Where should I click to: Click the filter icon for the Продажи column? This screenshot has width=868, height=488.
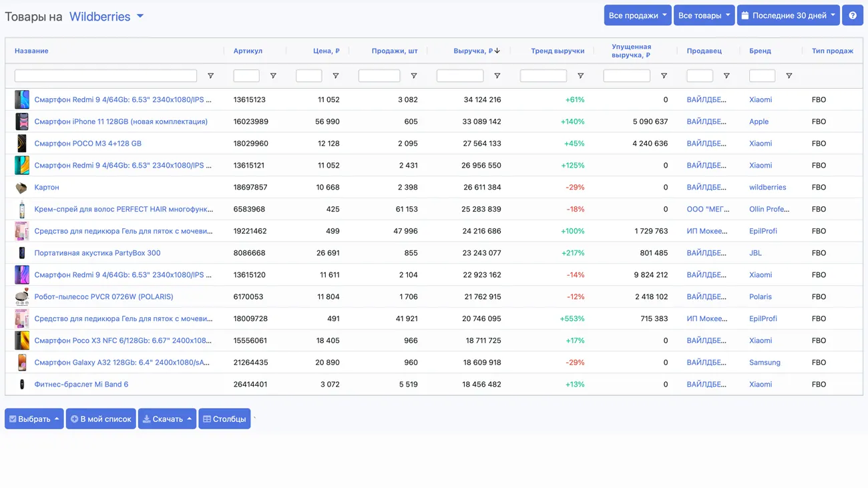pos(413,76)
